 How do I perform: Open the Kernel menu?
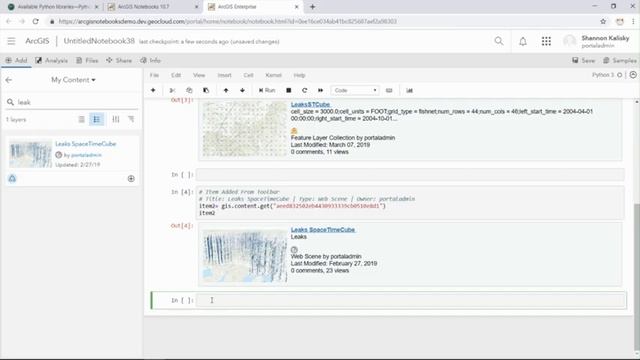point(273,75)
